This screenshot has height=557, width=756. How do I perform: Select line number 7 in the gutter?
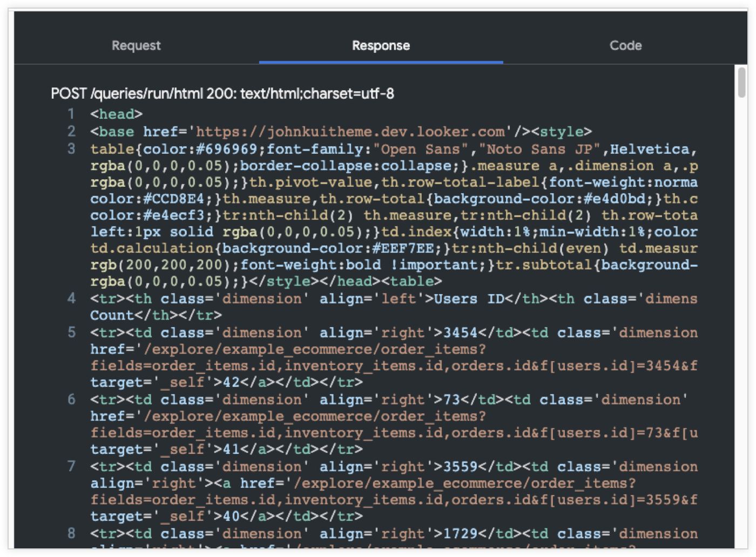(71, 466)
